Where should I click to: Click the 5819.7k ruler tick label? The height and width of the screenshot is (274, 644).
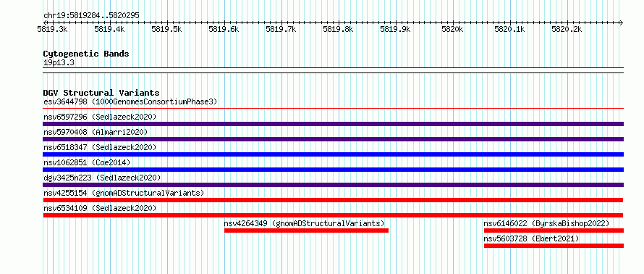point(281,29)
